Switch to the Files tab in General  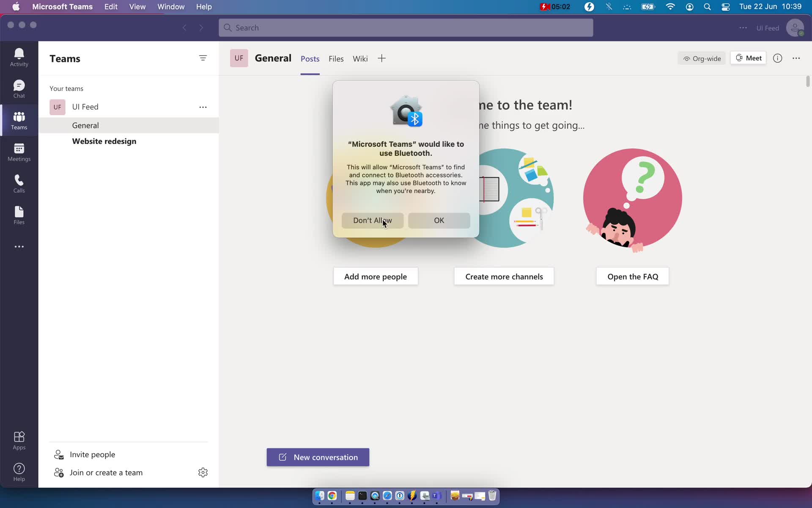coord(336,58)
